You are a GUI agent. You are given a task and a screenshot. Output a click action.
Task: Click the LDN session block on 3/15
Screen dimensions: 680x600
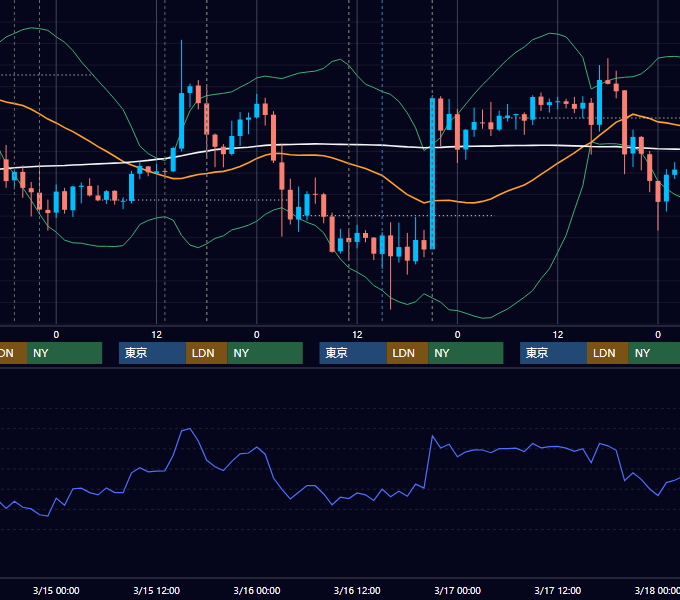point(206,353)
